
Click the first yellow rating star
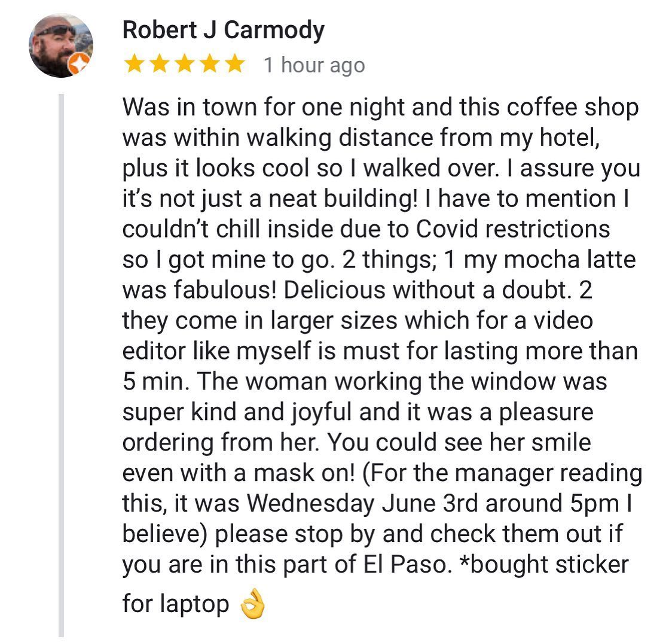134,64
